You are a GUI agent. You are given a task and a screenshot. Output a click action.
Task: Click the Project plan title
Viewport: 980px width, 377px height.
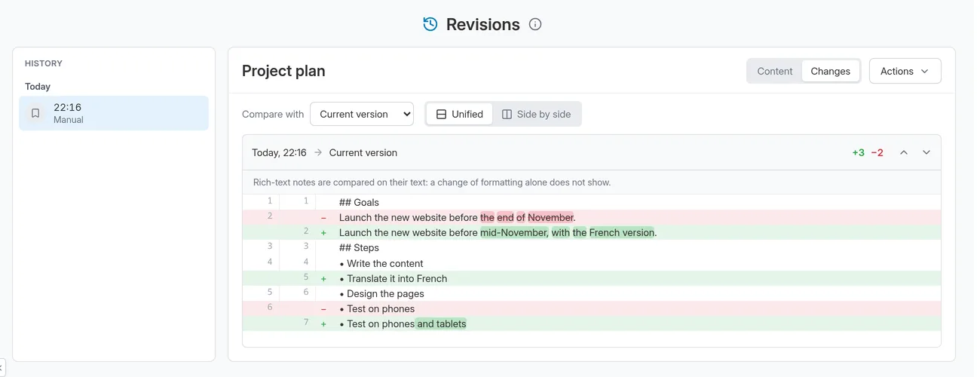point(283,71)
